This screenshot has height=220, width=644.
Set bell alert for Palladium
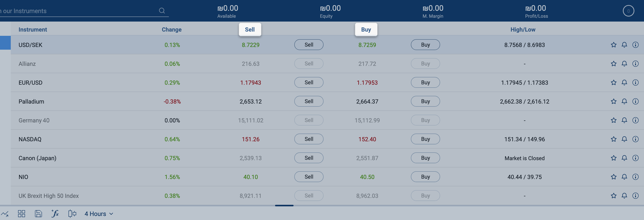[624, 101]
